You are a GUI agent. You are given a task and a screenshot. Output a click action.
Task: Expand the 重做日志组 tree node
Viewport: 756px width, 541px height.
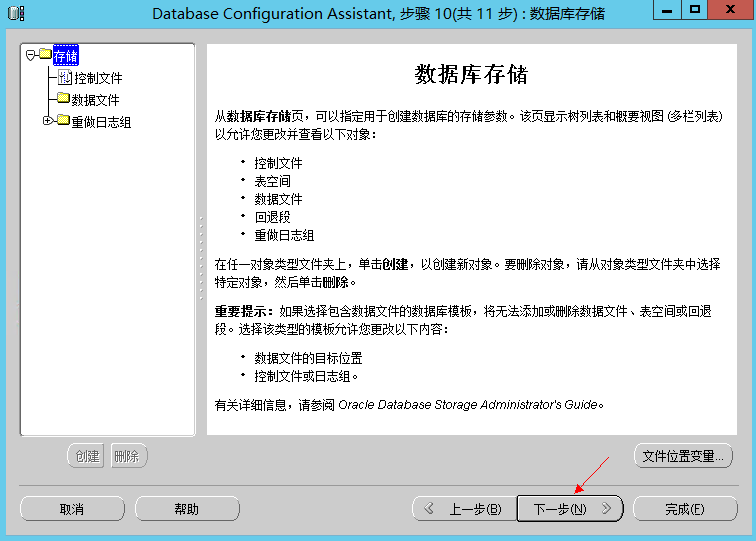47,121
